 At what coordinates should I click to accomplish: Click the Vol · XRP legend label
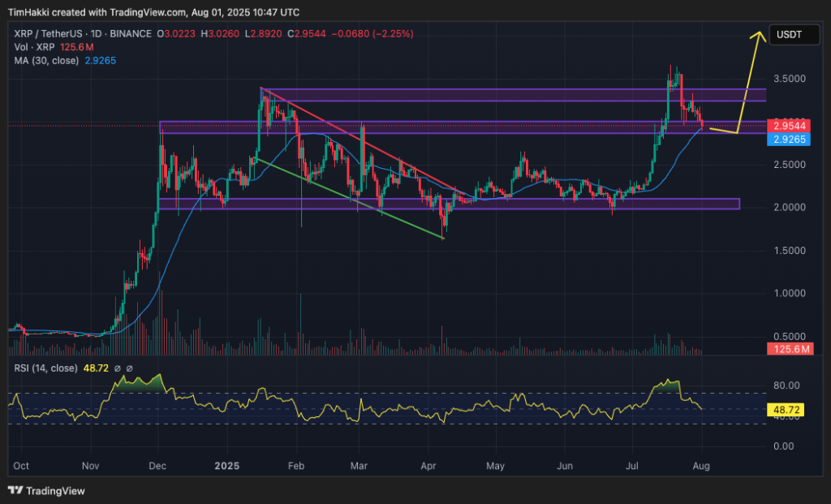point(31,47)
